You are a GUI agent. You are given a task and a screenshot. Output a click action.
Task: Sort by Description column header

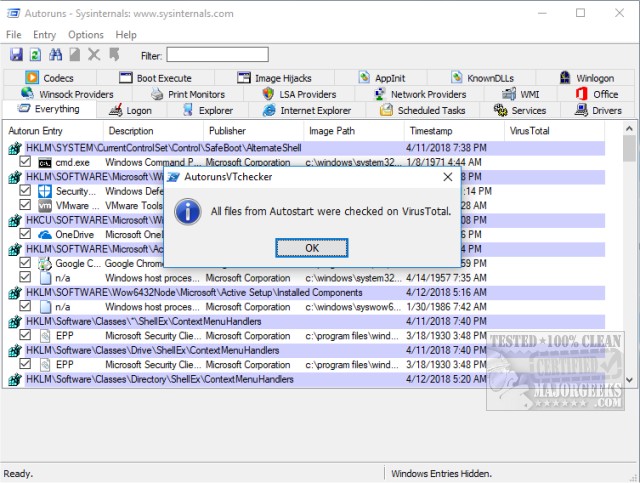[x=153, y=131]
